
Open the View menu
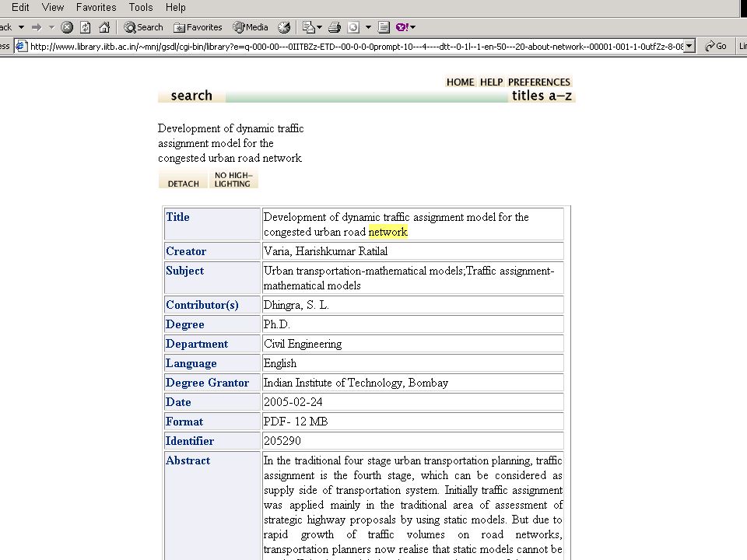click(x=53, y=7)
